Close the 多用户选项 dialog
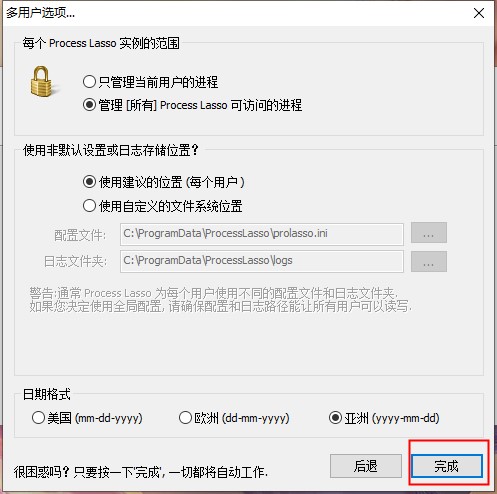Viewport: 497px width, 494px height. [x=479, y=13]
